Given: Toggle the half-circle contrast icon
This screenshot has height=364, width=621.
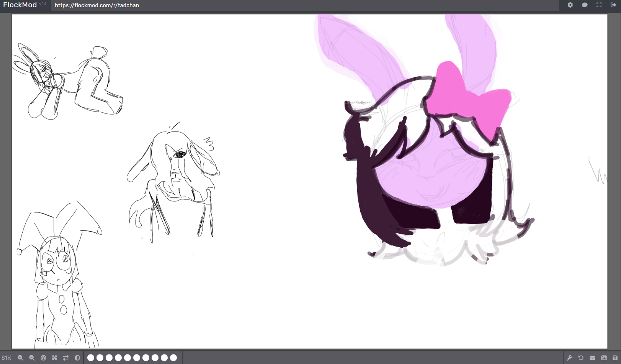Looking at the screenshot, I should click(x=77, y=358).
